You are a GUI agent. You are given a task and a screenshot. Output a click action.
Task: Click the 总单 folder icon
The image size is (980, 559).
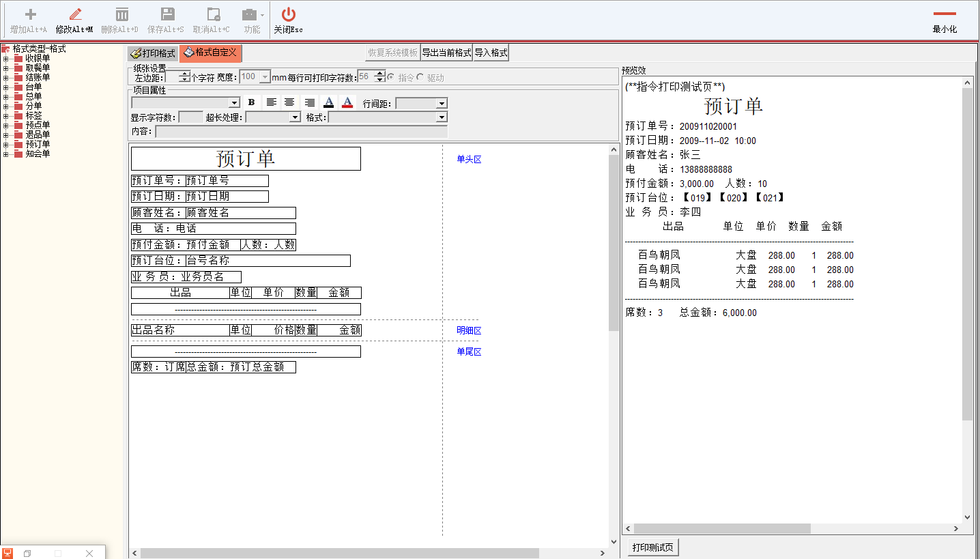(x=18, y=96)
